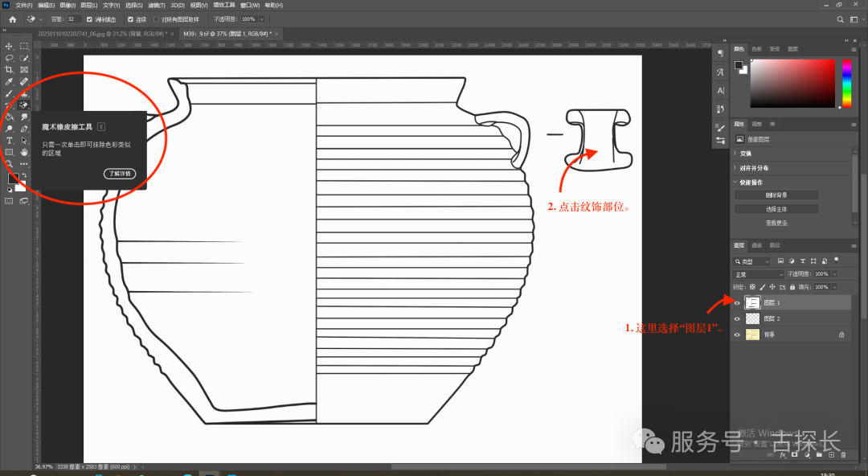Toggle lock transparent pixels

coord(752,287)
